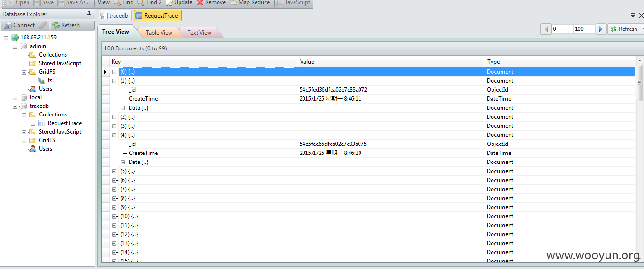The image size is (644, 269).
Task: Refresh the Database Explorer tree
Action: pyautogui.click(x=66, y=25)
